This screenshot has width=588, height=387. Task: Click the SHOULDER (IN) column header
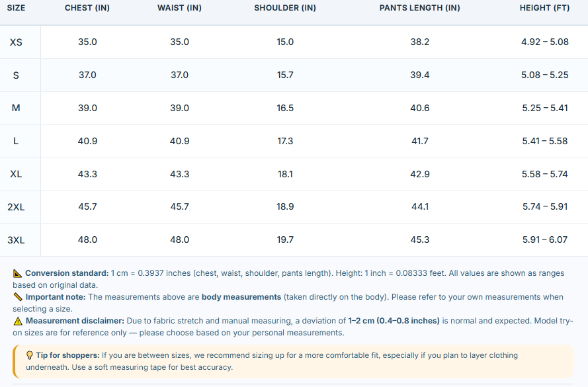285,8
